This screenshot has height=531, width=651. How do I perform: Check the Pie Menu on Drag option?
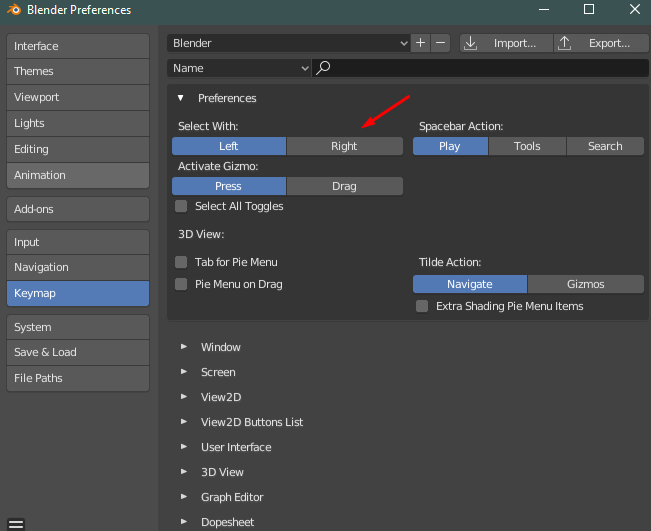pos(182,284)
